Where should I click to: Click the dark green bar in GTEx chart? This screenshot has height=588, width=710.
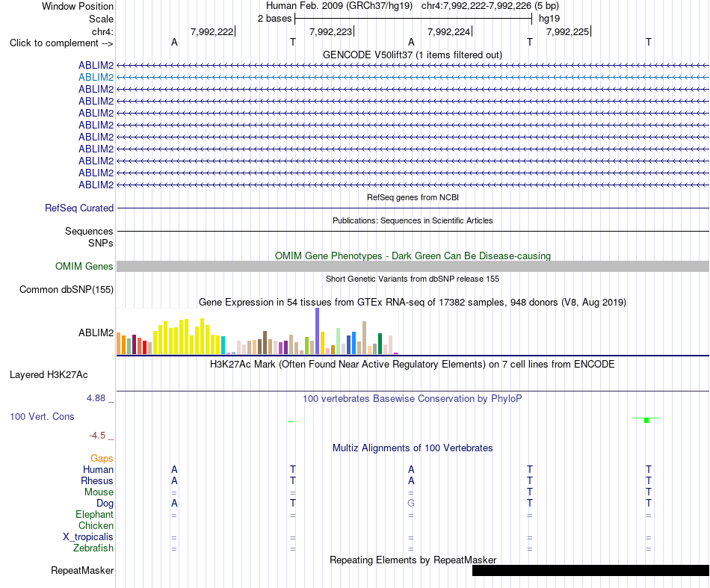coord(380,344)
